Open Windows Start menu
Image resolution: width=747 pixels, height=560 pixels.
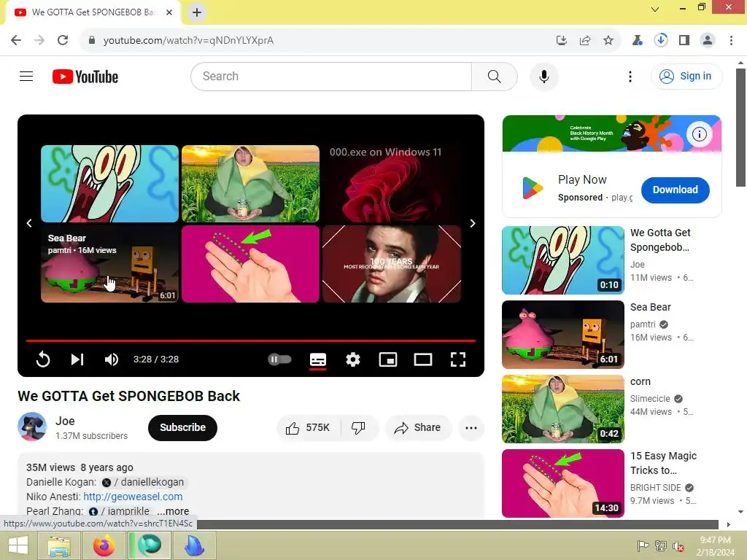click(18, 545)
